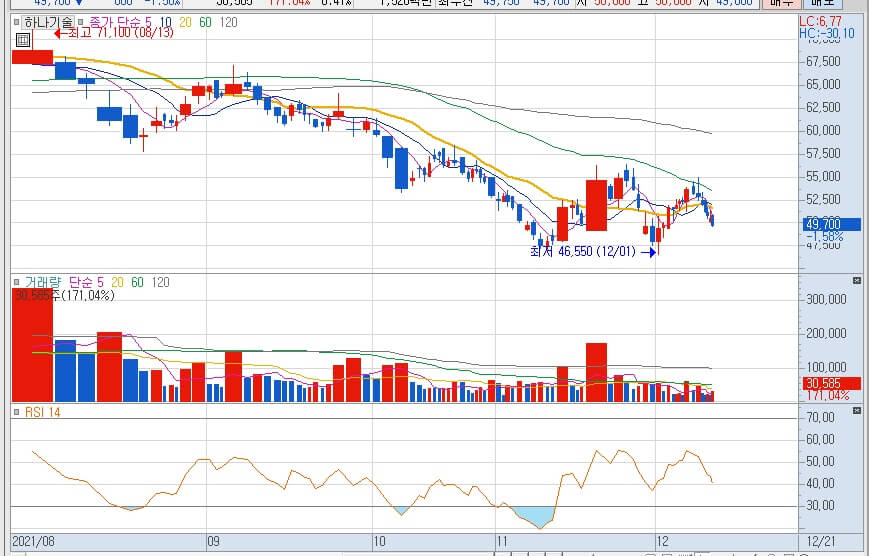Image resolution: width=869 pixels, height=556 pixels.
Task: Click the 67,500 price axis label
Action: point(824,61)
